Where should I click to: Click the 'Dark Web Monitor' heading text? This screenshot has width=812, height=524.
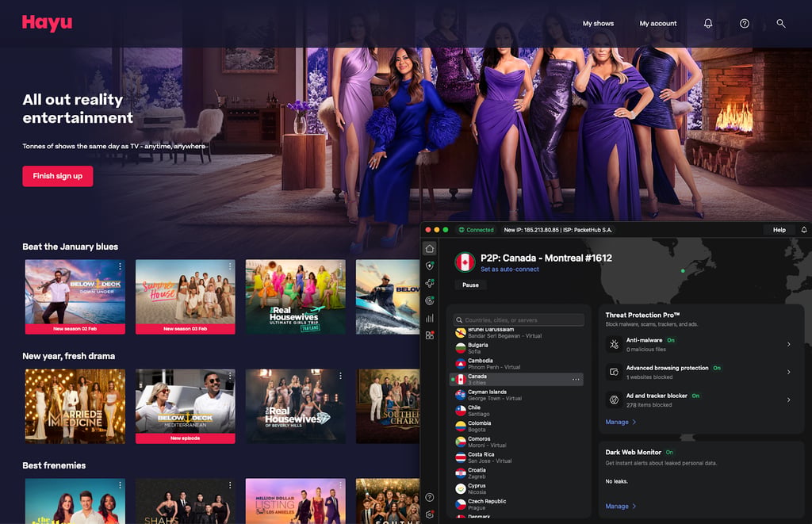pos(634,452)
